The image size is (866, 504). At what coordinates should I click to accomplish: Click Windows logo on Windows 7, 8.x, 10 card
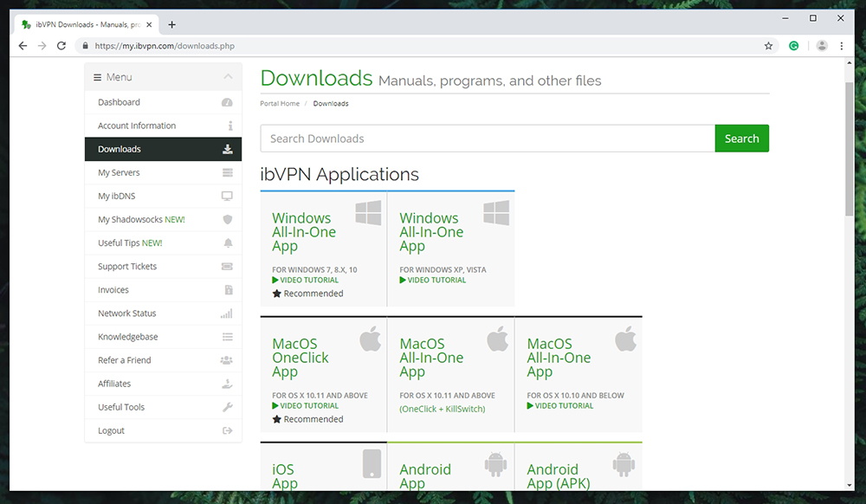368,212
